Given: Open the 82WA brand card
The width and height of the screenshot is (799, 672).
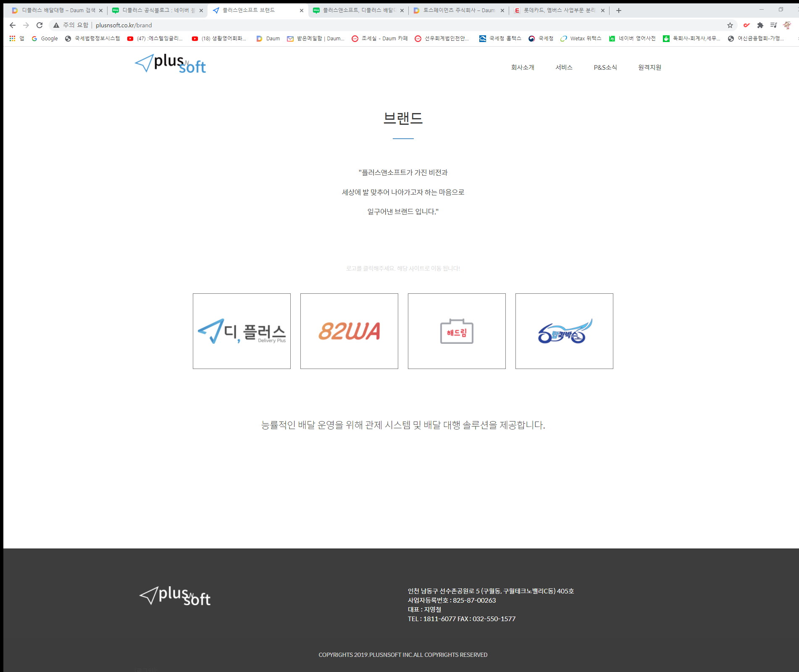Looking at the screenshot, I should coord(349,331).
